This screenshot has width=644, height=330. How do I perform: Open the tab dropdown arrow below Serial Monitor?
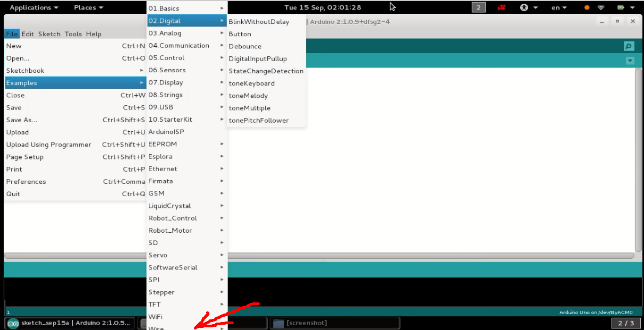[x=630, y=61]
